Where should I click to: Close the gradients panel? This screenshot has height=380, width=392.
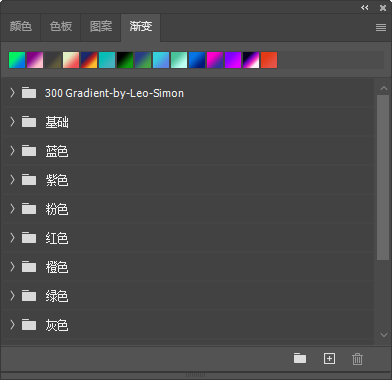(x=383, y=8)
